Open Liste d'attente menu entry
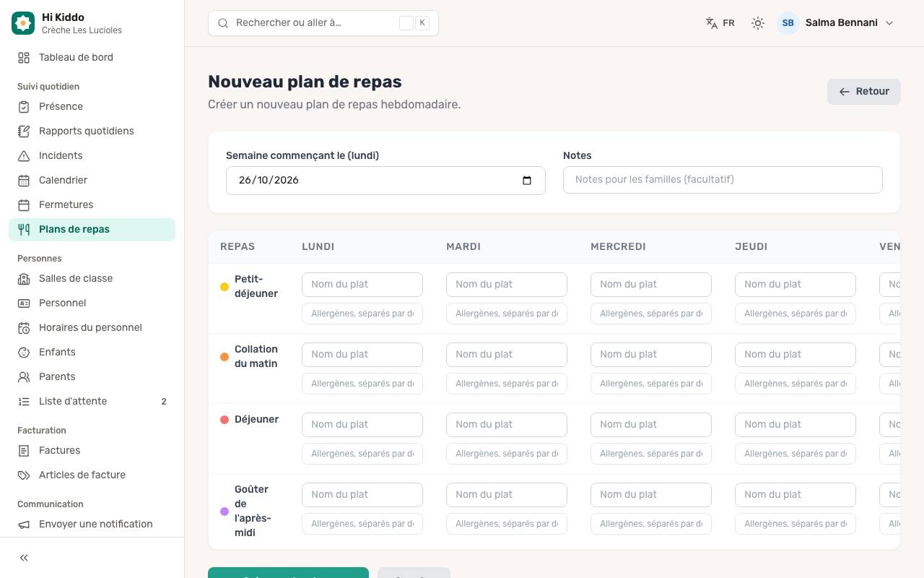Screen dimensions: 924x578 (x=92, y=402)
